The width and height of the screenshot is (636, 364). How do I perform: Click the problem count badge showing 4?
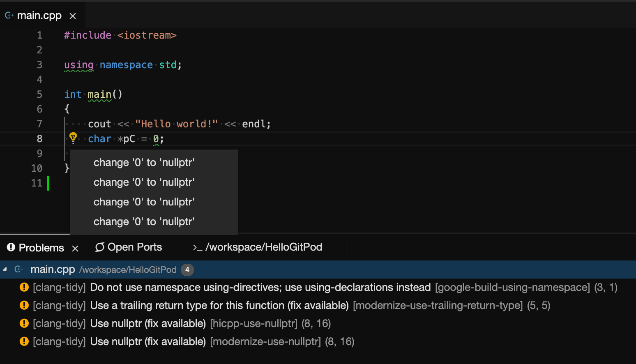(x=187, y=270)
